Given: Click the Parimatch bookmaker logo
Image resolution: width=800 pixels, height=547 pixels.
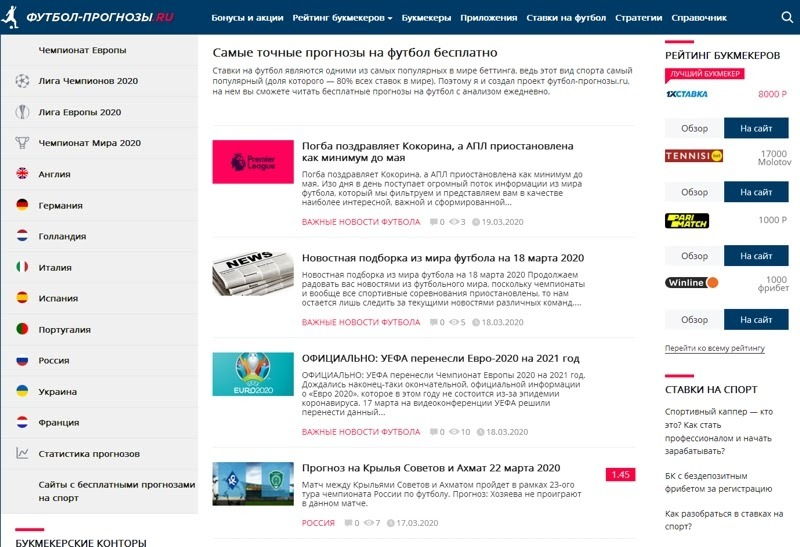Looking at the screenshot, I should coord(686,220).
